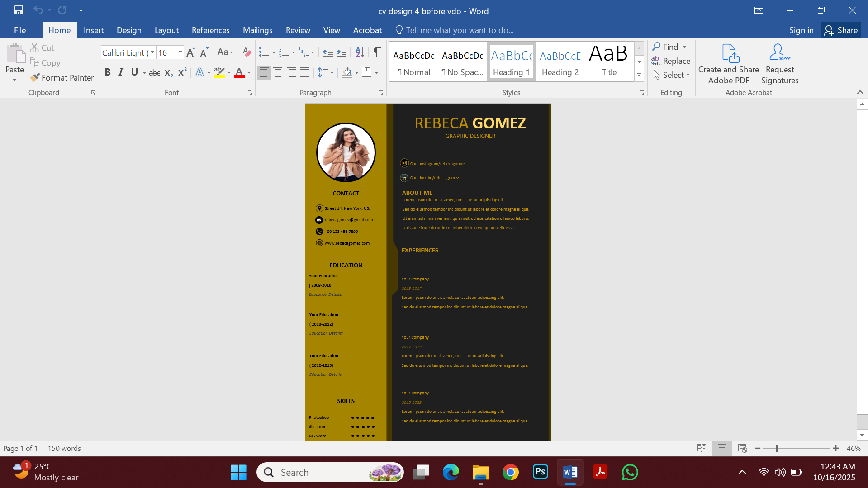Apply the Heading 2 style
This screenshot has height=488, width=868.
point(560,61)
